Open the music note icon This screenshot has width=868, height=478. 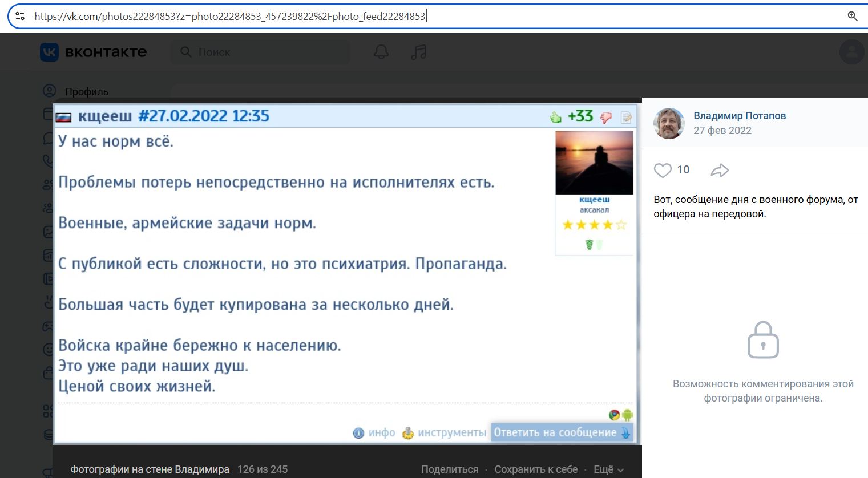click(x=419, y=52)
